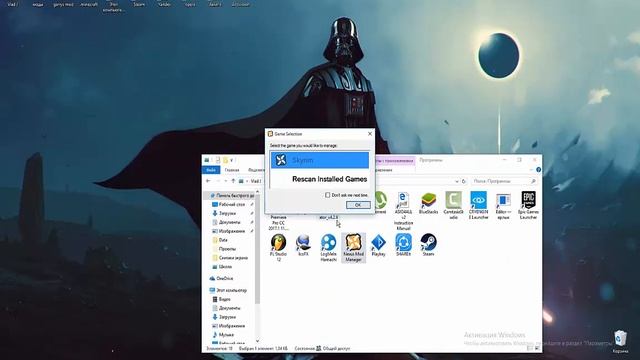The height and width of the screenshot is (360, 640).
Task: Open the uTorrent shortcut
Action: click(380, 202)
